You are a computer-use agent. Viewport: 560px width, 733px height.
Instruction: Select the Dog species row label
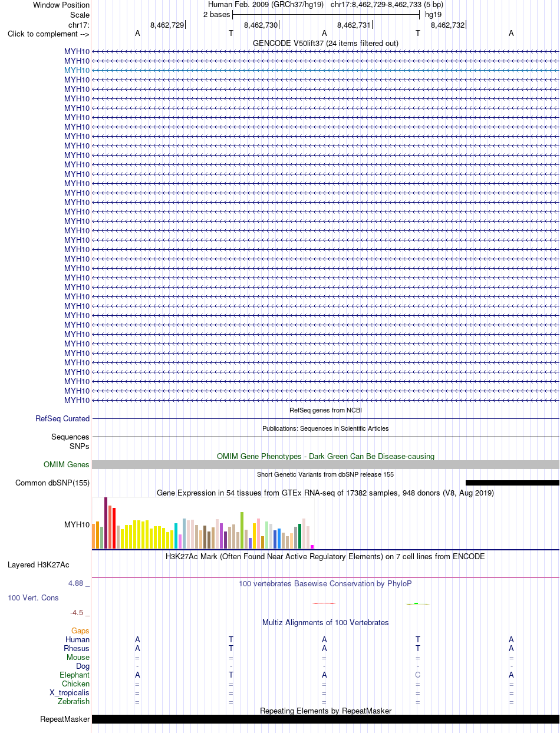(83, 666)
